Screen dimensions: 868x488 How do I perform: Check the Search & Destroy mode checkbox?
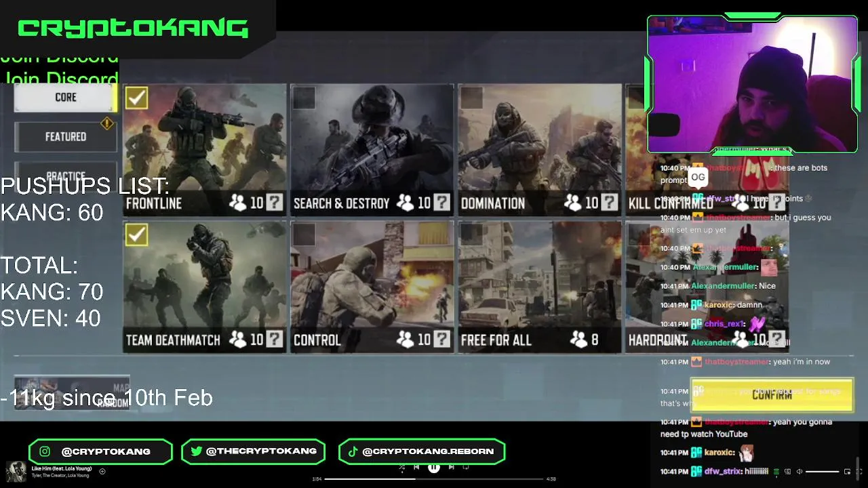tap(304, 98)
